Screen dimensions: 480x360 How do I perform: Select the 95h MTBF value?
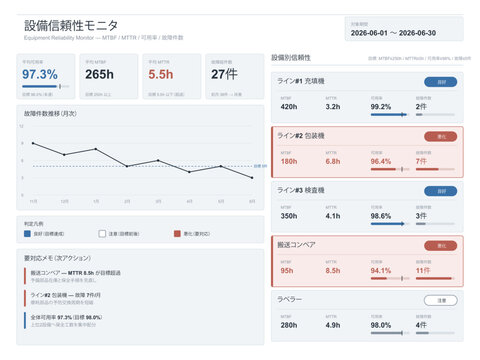click(x=287, y=271)
